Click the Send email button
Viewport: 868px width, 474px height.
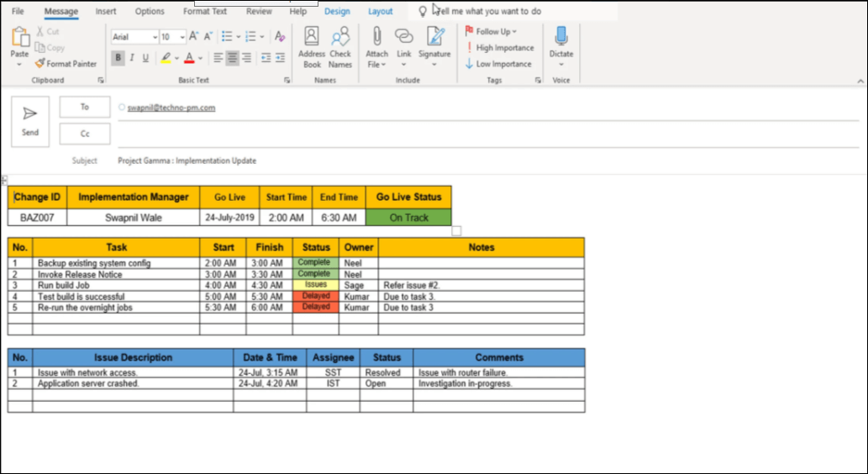(x=30, y=121)
